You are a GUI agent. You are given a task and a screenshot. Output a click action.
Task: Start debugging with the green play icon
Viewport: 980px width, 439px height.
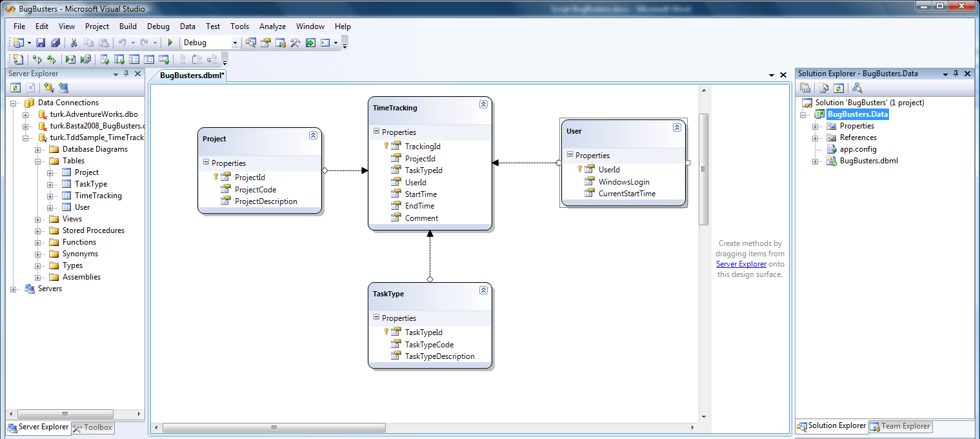click(x=170, y=43)
